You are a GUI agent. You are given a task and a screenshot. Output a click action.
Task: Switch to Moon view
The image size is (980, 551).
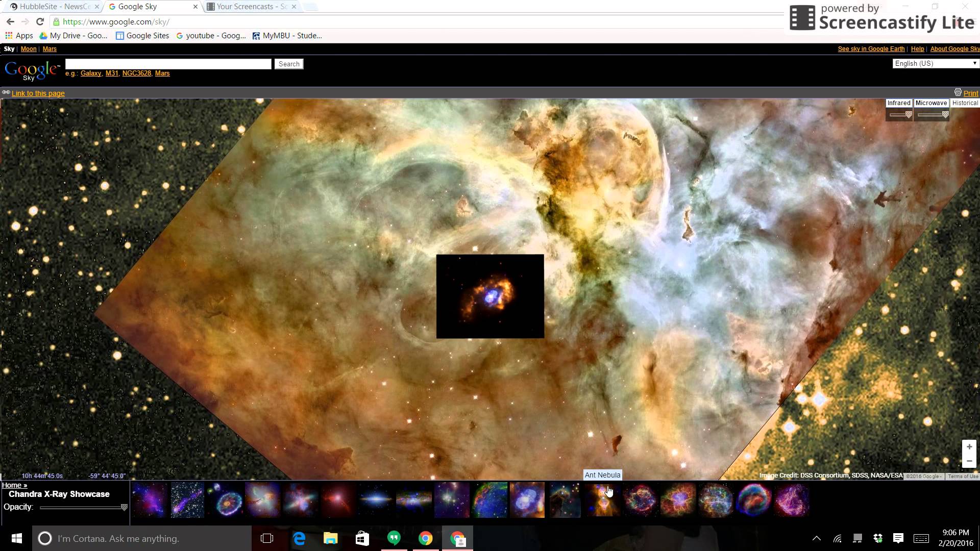[x=29, y=49]
